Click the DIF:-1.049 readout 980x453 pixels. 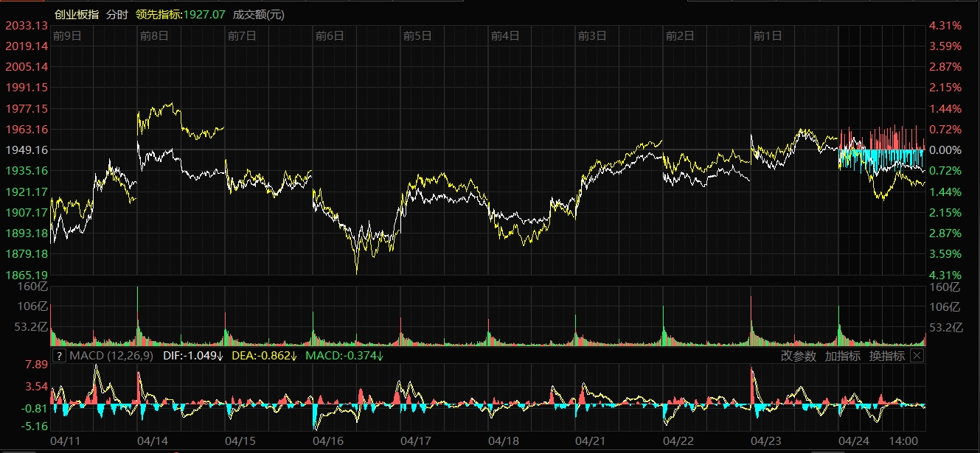(193, 356)
